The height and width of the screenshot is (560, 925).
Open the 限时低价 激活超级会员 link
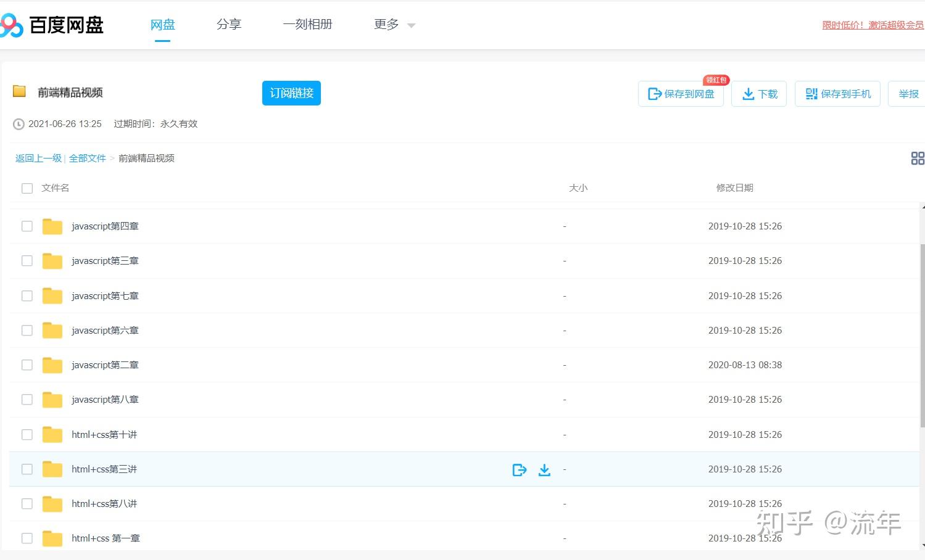(873, 25)
